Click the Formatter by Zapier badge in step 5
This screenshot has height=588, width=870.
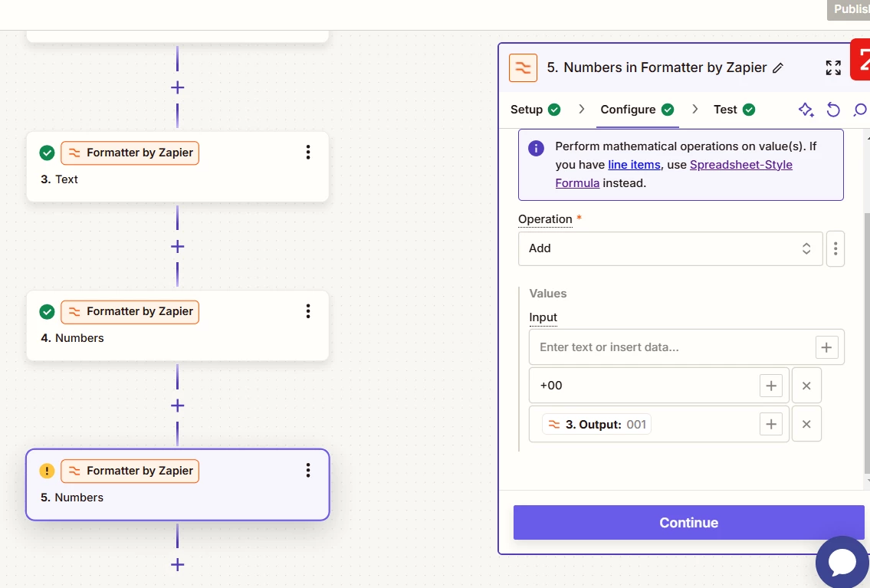pyautogui.click(x=130, y=471)
